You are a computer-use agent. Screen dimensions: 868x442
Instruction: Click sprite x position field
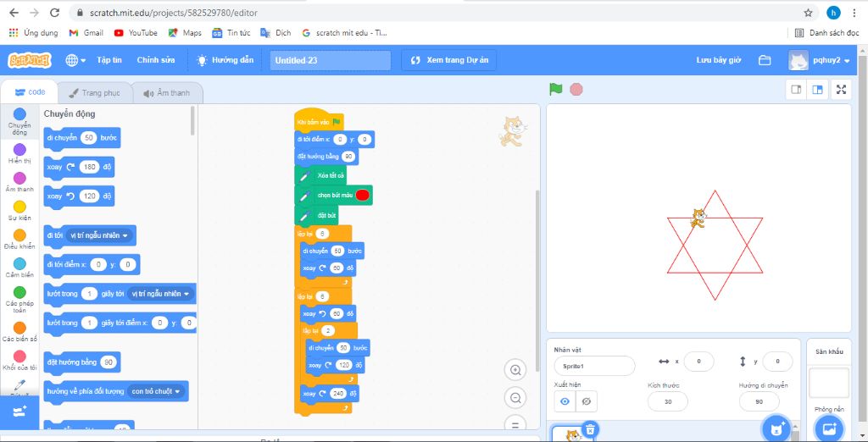pos(698,362)
